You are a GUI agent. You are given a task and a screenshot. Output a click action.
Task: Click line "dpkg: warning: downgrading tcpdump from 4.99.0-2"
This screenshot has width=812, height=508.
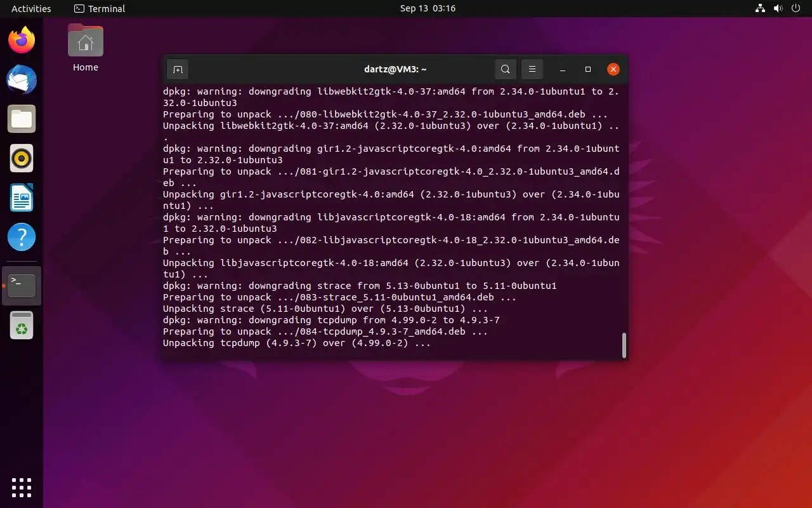(331, 320)
